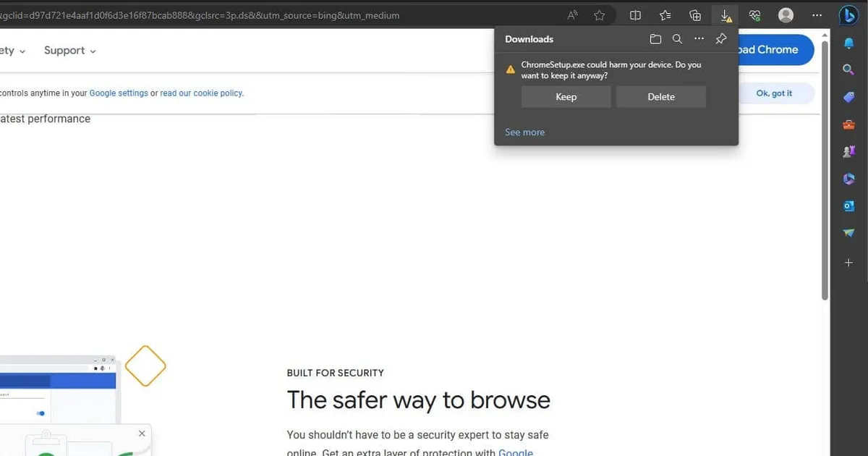The image size is (868, 456).
Task: Open the browser profile avatar
Action: click(x=786, y=14)
